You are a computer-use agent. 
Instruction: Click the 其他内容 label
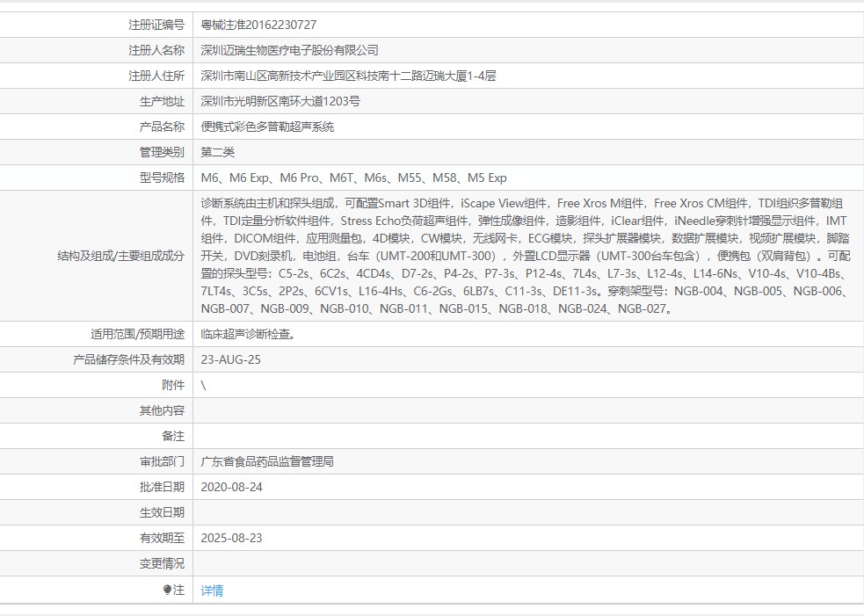point(162,411)
